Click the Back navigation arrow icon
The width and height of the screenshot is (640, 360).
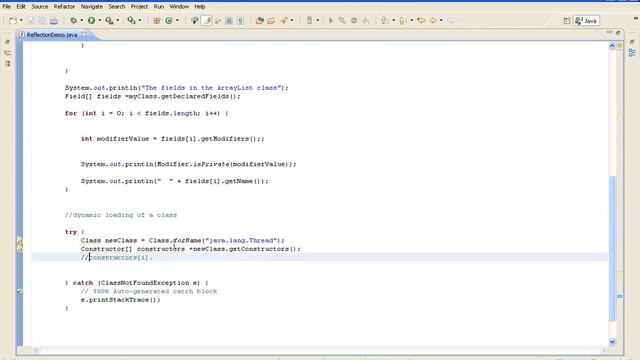tap(433, 20)
